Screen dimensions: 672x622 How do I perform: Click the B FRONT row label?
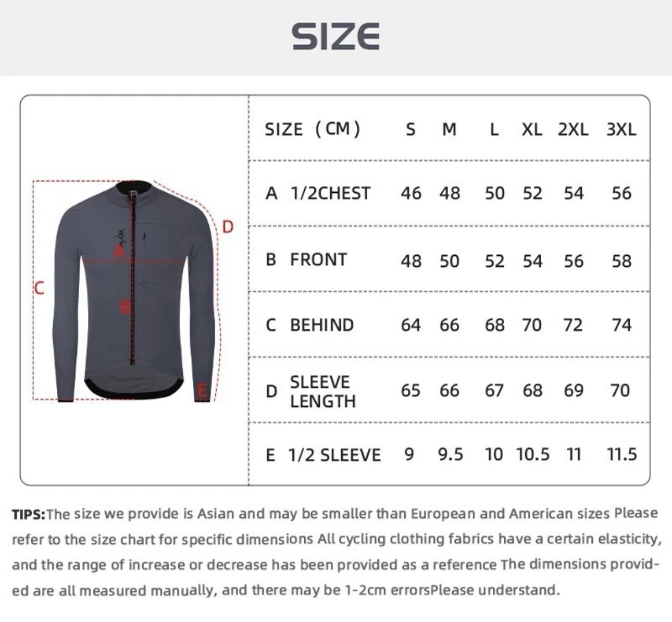306,259
